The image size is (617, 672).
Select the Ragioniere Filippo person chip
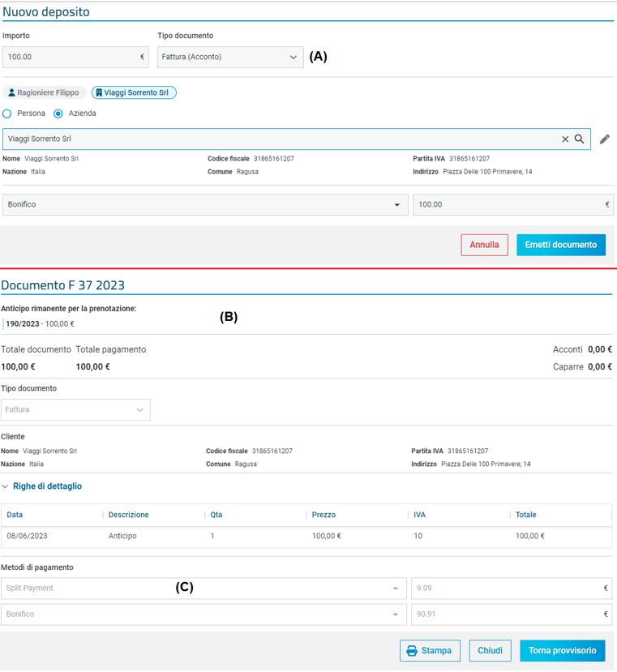45,93
